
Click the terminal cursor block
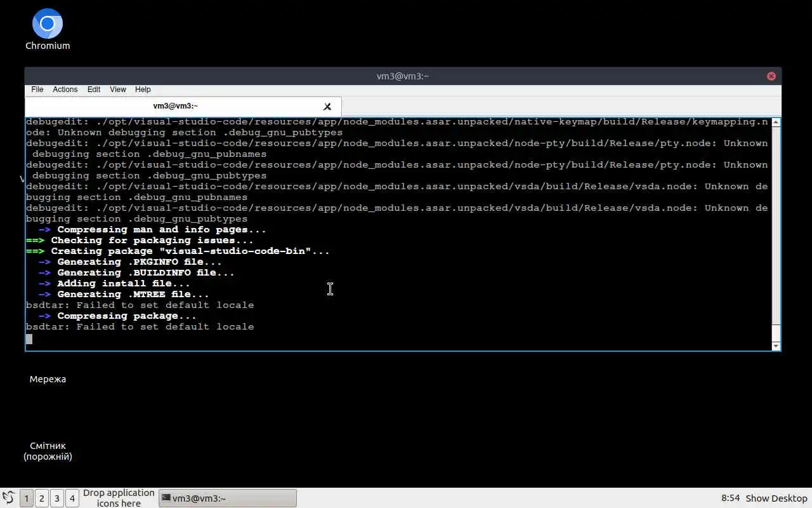point(29,338)
